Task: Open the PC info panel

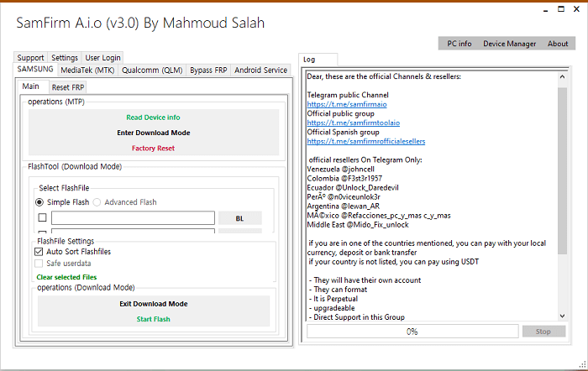Action: pos(459,44)
